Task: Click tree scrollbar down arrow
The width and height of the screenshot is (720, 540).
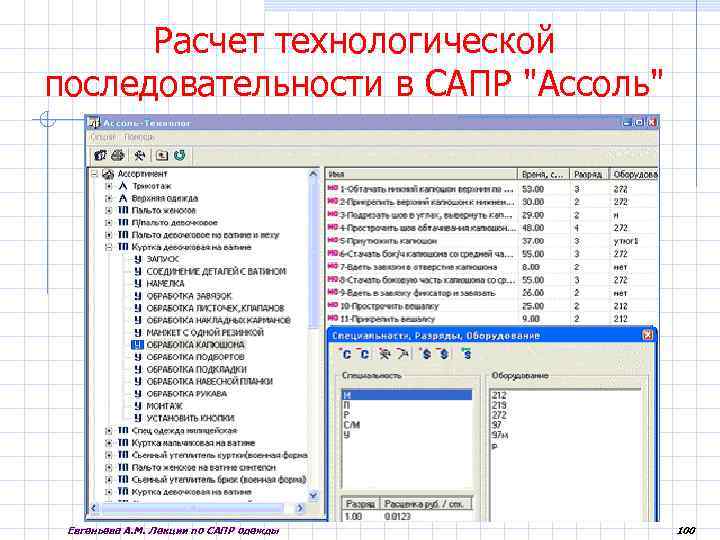Action: 314,495
